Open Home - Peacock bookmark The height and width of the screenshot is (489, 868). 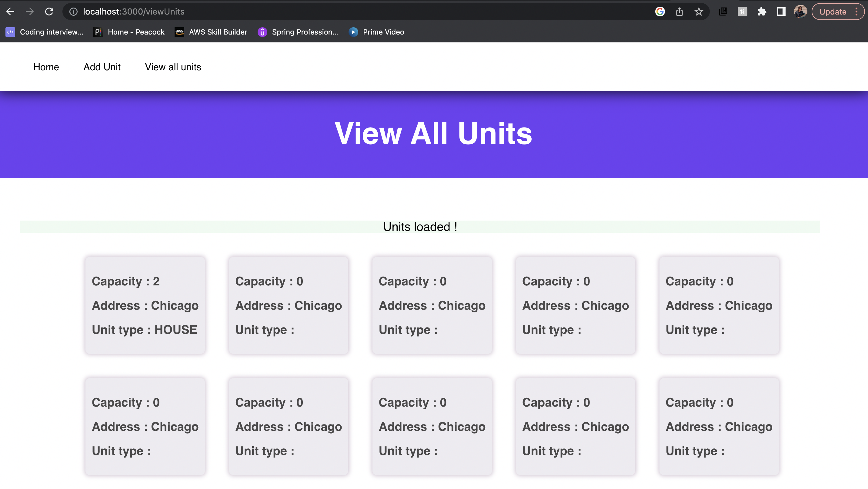coord(129,32)
